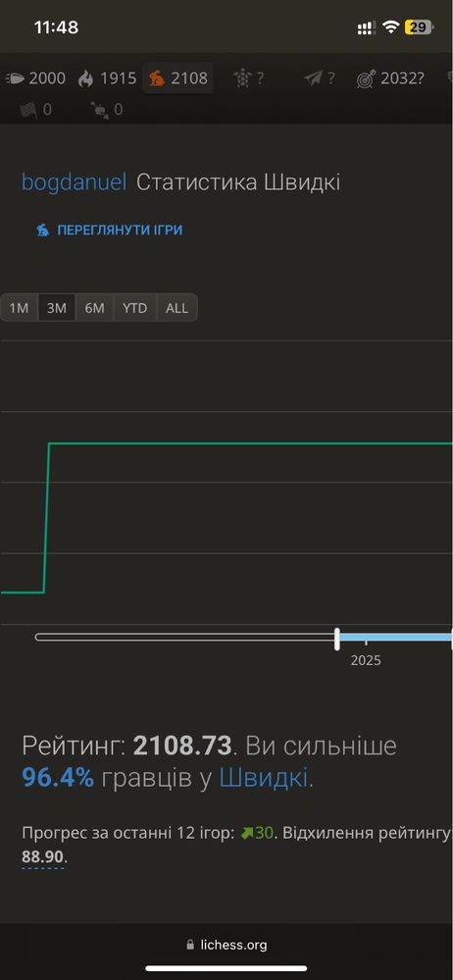Screen dimensions: 453x980
Task: Click the chart range slider left handle
Action: (x=337, y=639)
